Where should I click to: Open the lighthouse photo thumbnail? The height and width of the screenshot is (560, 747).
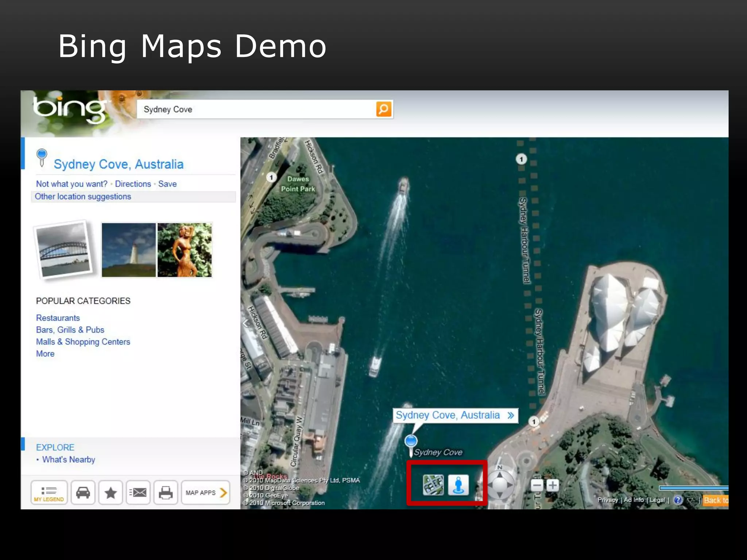pos(128,250)
